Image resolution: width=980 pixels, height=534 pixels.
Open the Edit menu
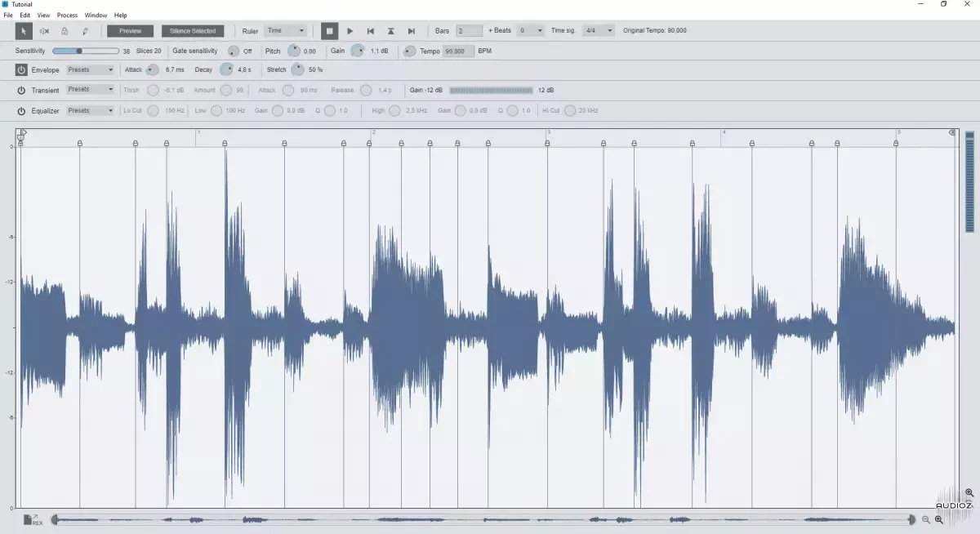[25, 16]
